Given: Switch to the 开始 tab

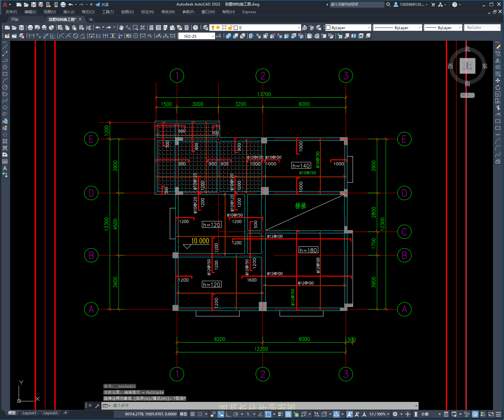Looking at the screenshot, I should pyautogui.click(x=15, y=19).
